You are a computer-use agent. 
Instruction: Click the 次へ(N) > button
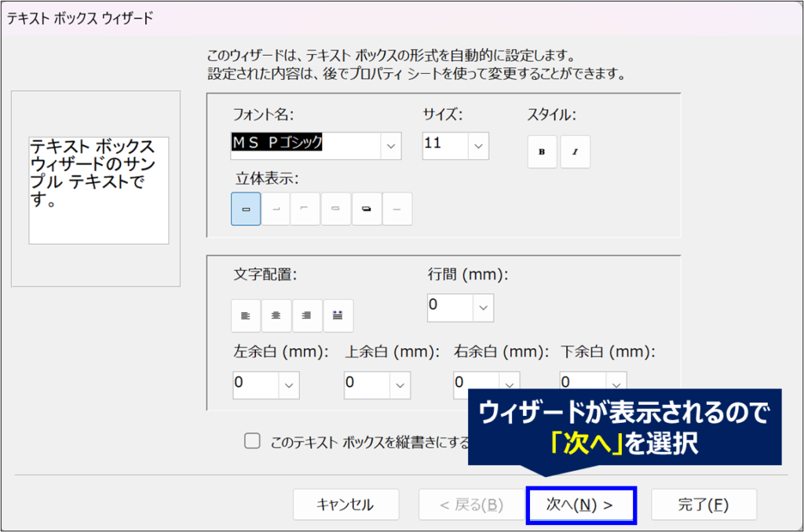(580, 505)
